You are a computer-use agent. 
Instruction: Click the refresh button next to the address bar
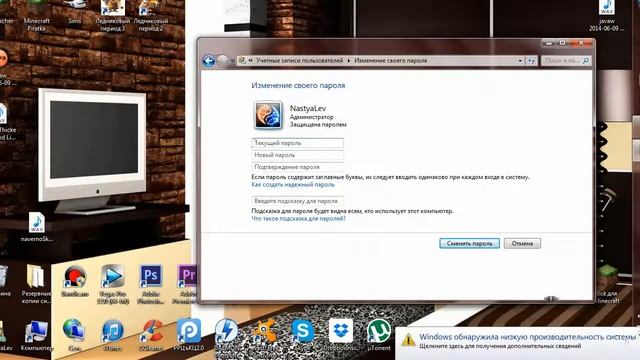(x=531, y=60)
